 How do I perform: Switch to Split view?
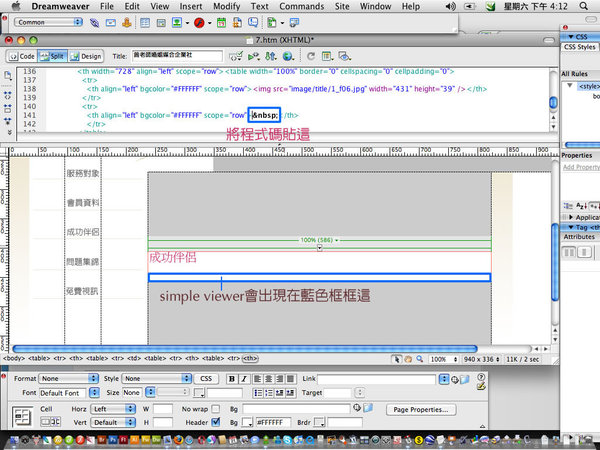click(52, 56)
